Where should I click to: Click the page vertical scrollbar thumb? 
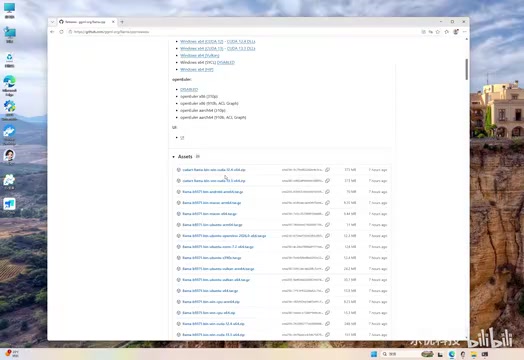467,69
